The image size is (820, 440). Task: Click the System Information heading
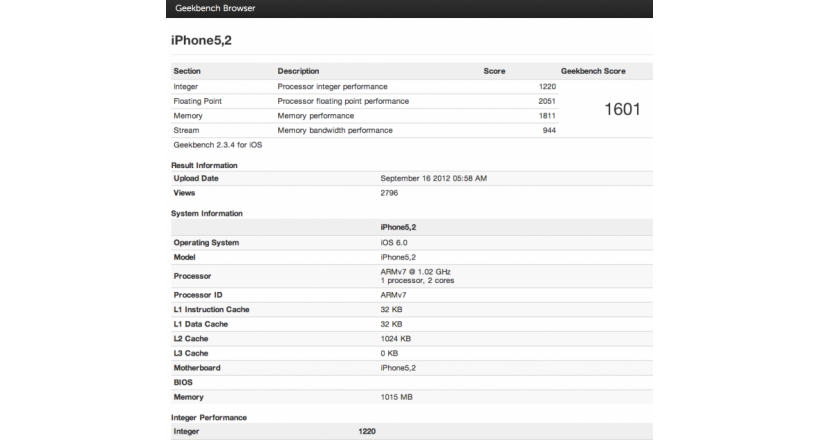(x=207, y=213)
